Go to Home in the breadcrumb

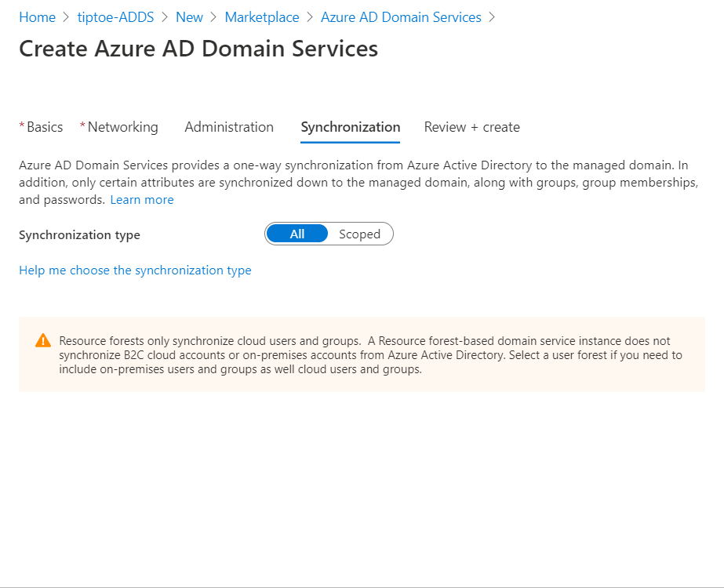point(37,17)
